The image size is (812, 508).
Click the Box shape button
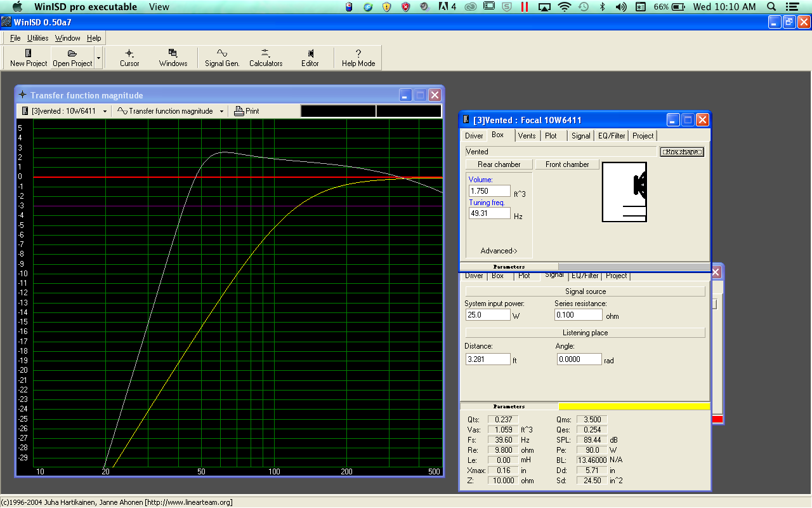682,152
